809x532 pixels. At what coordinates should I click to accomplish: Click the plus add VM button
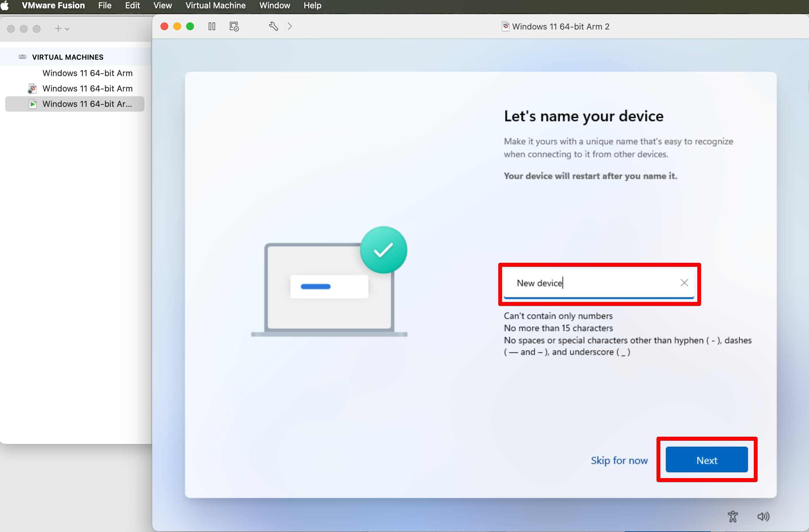(x=58, y=29)
